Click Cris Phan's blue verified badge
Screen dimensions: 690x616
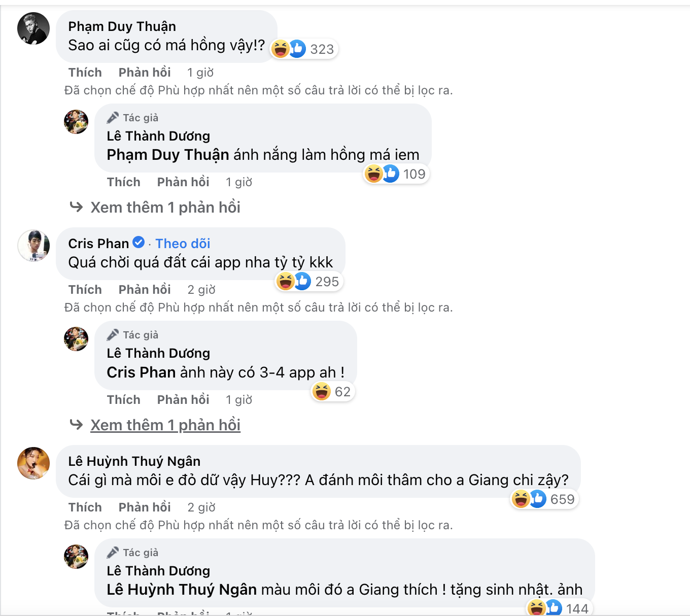pos(139,243)
